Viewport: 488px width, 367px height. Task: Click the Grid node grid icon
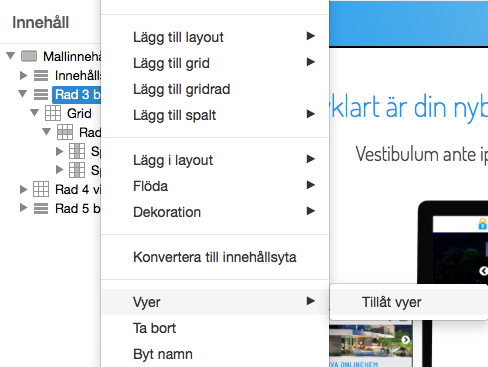(x=53, y=113)
